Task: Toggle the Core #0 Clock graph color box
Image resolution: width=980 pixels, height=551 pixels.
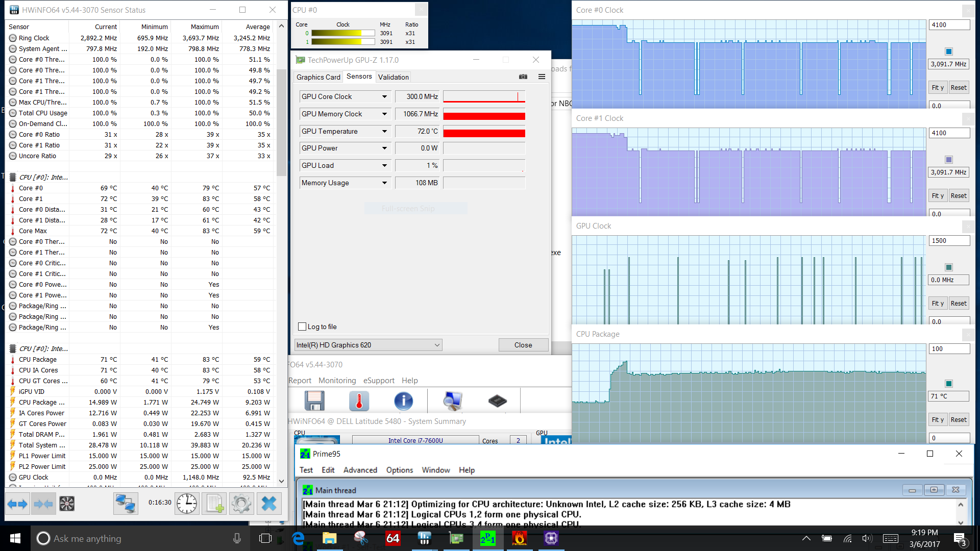Action: pyautogui.click(x=948, y=52)
